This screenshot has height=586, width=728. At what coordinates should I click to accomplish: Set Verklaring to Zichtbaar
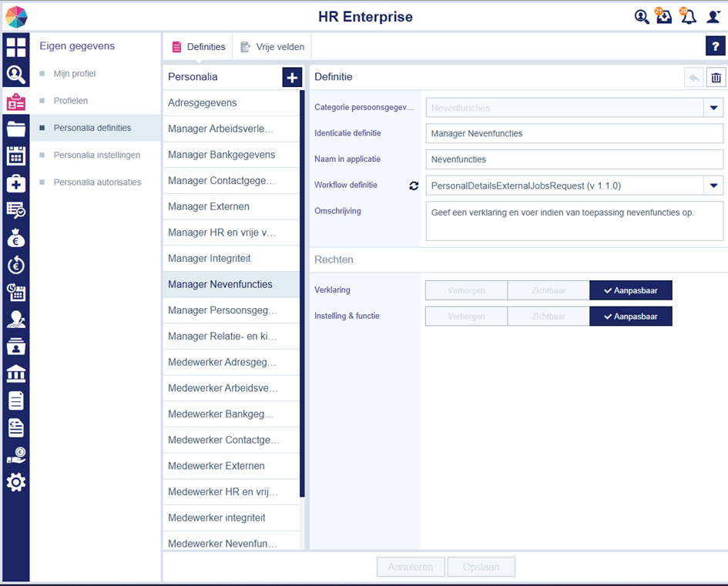coord(549,290)
